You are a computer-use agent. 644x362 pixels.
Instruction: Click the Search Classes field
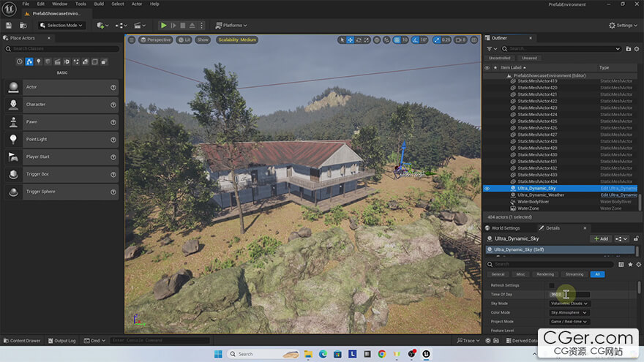62,49
